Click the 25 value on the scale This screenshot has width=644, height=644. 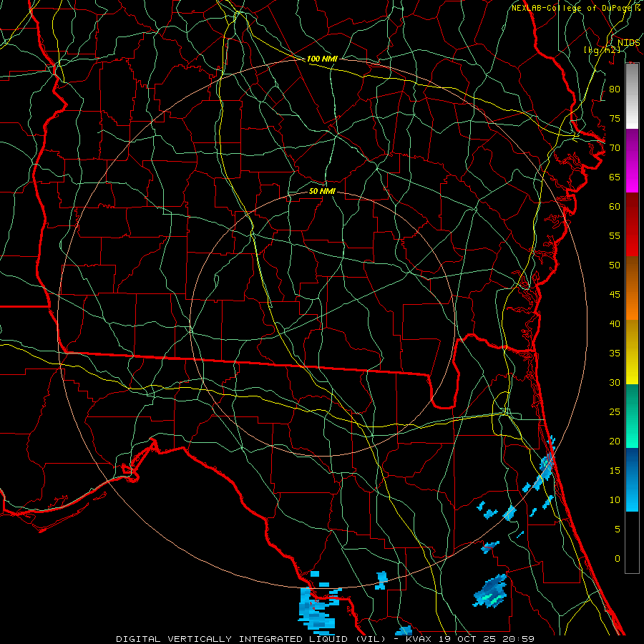point(615,411)
